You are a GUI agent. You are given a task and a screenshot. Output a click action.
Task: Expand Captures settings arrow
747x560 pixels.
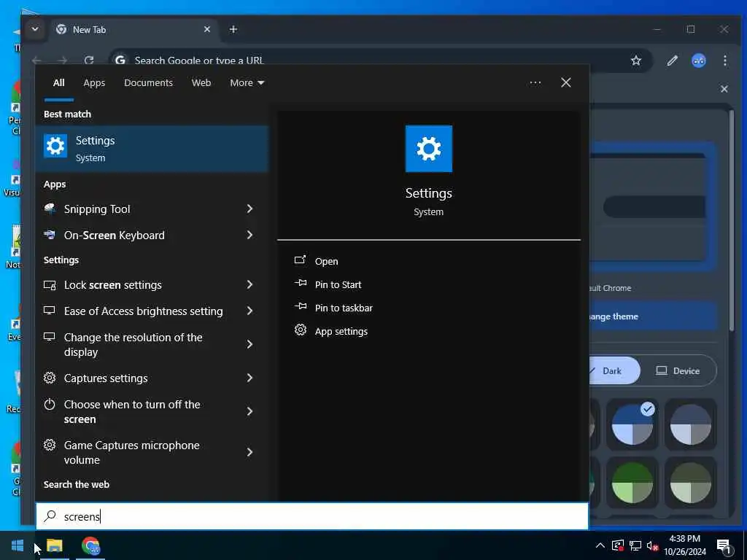pos(249,378)
